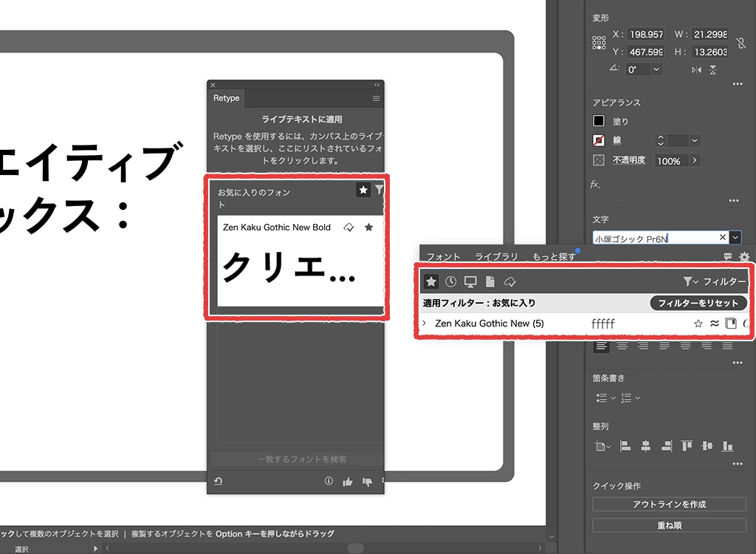Image resolution: width=756 pixels, height=554 pixels.
Task: Open the もっと探す tab
Action: [x=554, y=257]
